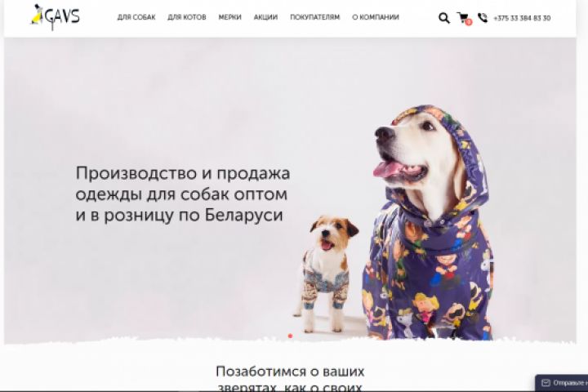Click the phone handset icon
Image resolution: width=588 pixels, height=392 pixels.
pyautogui.click(x=483, y=18)
